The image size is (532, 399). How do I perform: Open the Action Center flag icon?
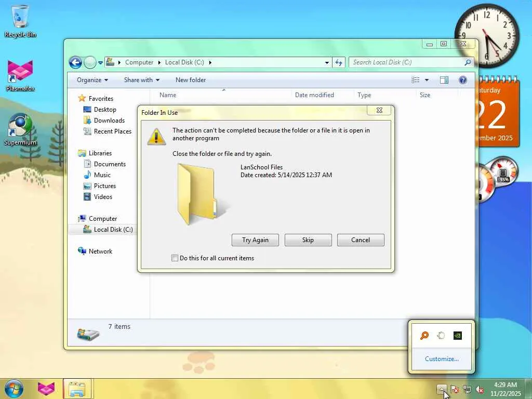point(455,389)
